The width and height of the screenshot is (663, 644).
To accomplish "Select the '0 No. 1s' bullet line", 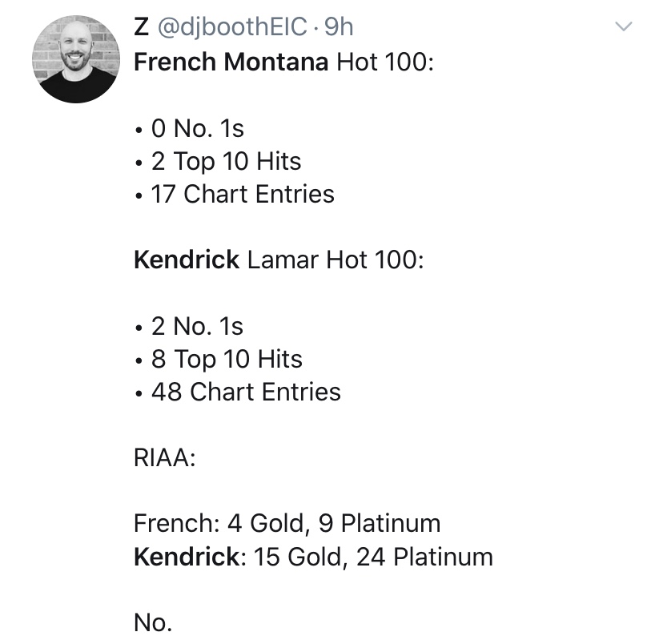I will coord(190,128).
